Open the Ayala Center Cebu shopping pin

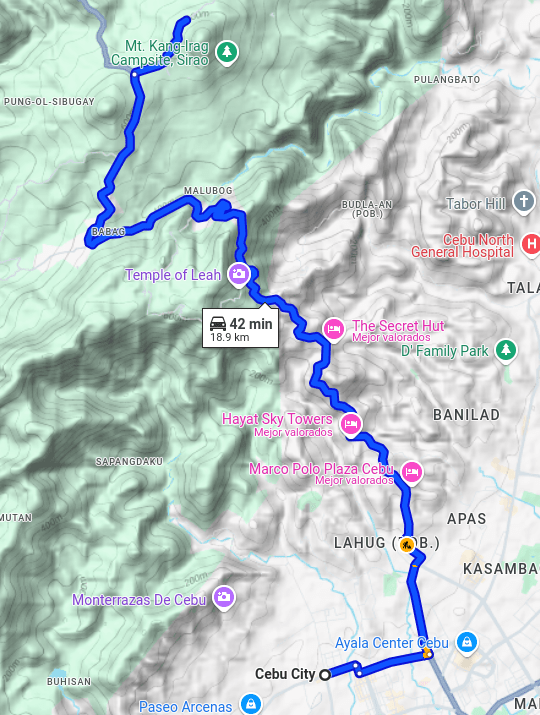pos(467,642)
